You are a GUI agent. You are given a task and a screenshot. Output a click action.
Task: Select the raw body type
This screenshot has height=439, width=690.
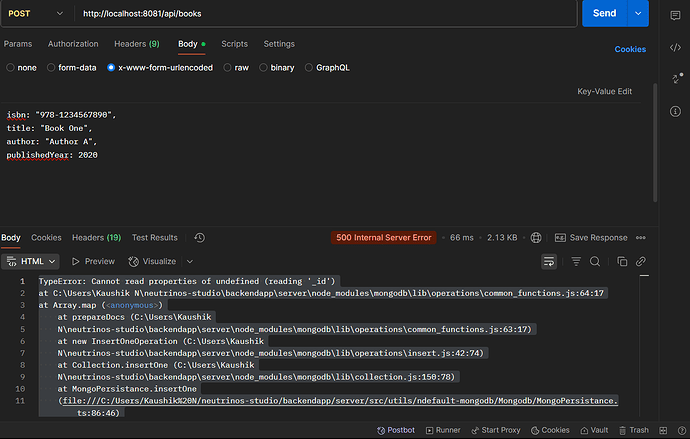pos(236,68)
